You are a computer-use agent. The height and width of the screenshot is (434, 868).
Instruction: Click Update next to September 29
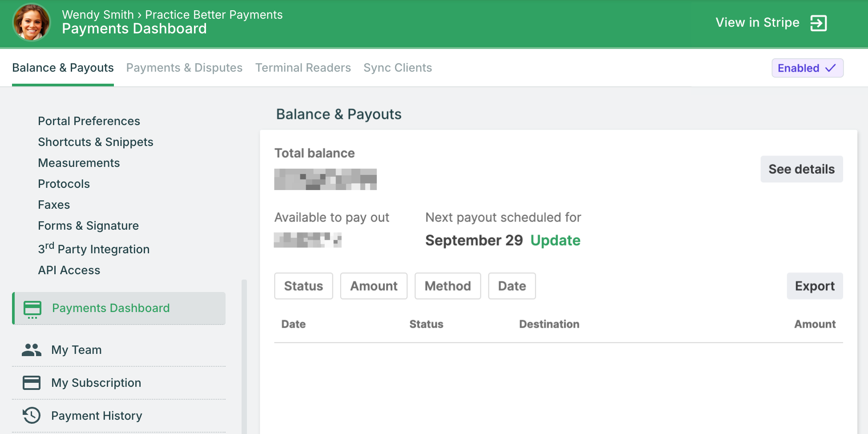coord(555,240)
